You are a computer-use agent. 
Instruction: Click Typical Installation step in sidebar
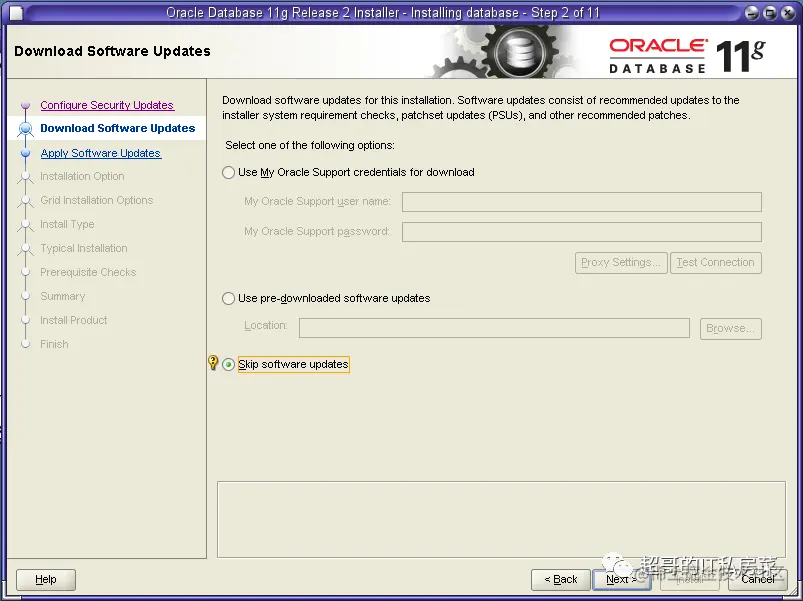click(x=84, y=248)
